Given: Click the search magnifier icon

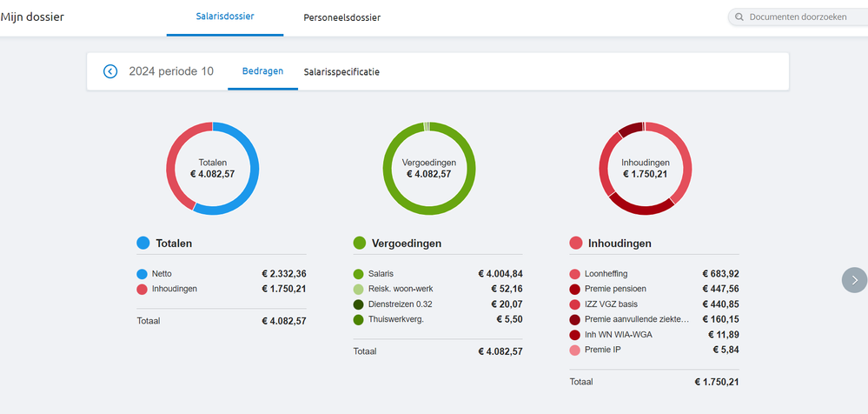Looking at the screenshot, I should [739, 17].
